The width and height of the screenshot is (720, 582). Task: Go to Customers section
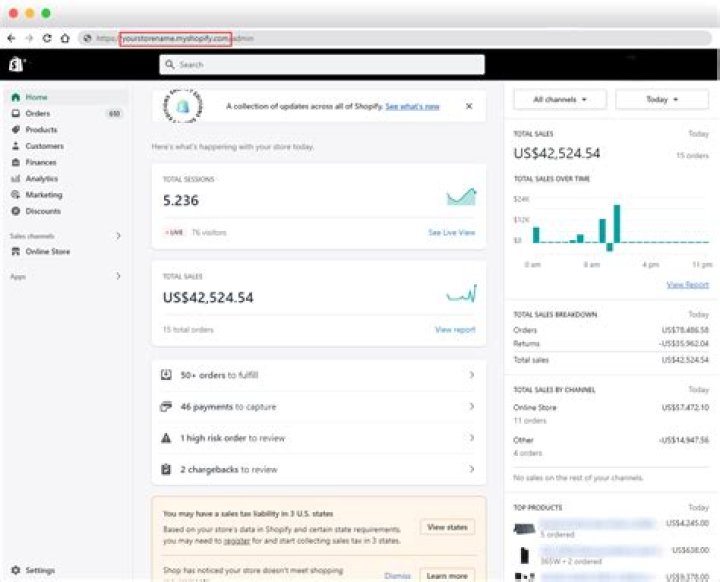[x=44, y=146]
